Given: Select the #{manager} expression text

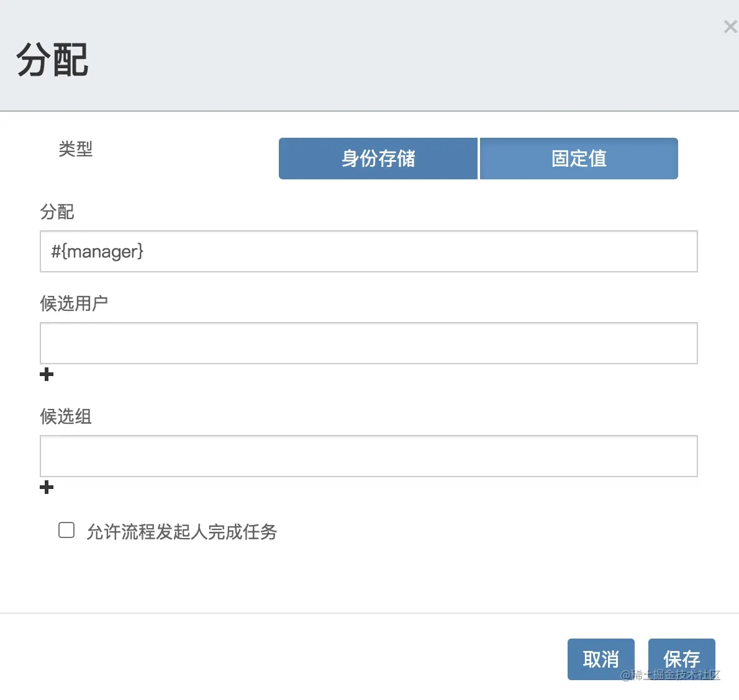Looking at the screenshot, I should click(x=97, y=251).
